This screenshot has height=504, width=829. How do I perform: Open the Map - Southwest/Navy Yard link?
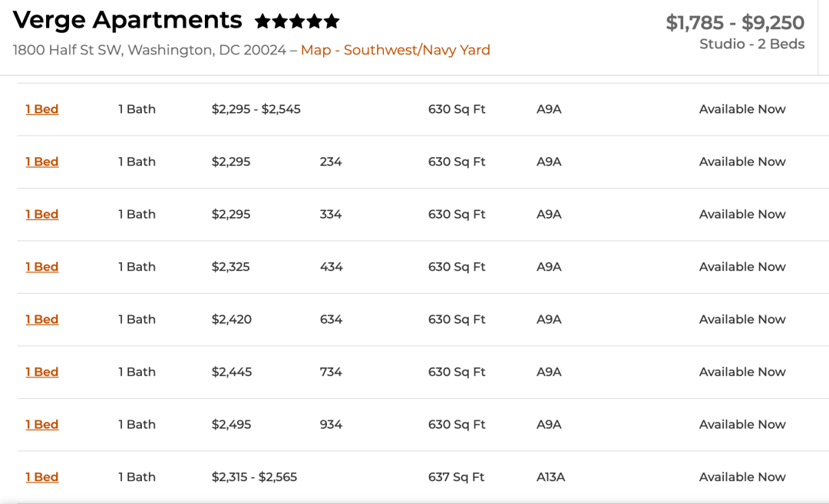pyautogui.click(x=395, y=50)
